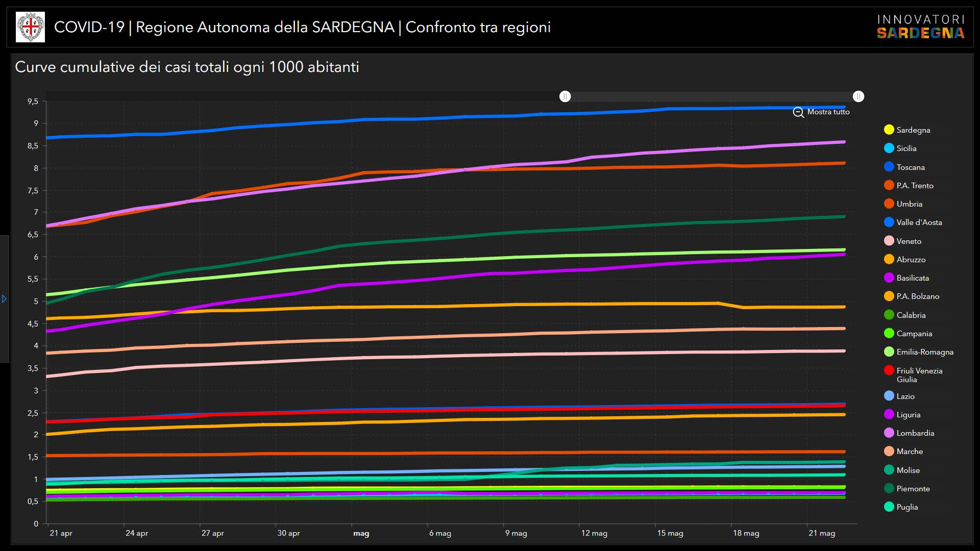Hide the Lombardia line from the legend
This screenshot has height=551, width=980.
pyautogui.click(x=889, y=433)
